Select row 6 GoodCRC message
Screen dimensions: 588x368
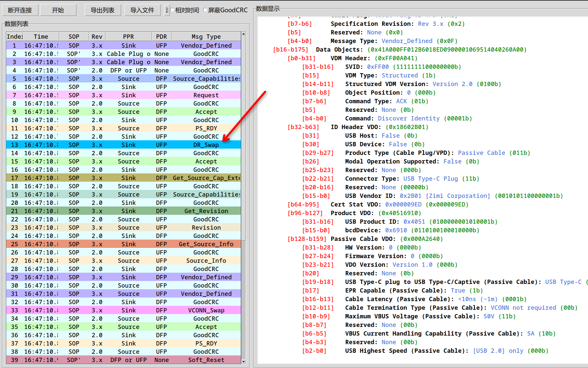click(123, 87)
